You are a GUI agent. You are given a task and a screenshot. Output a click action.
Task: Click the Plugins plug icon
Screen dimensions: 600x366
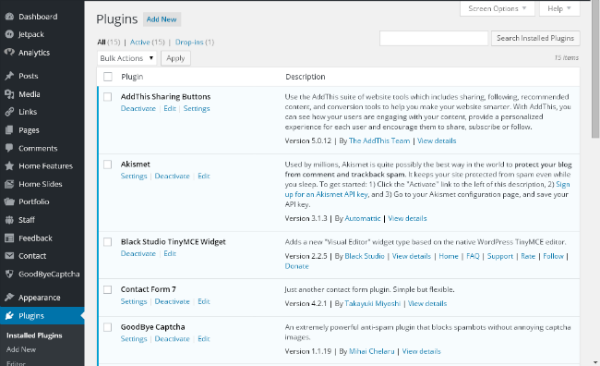pos(9,316)
